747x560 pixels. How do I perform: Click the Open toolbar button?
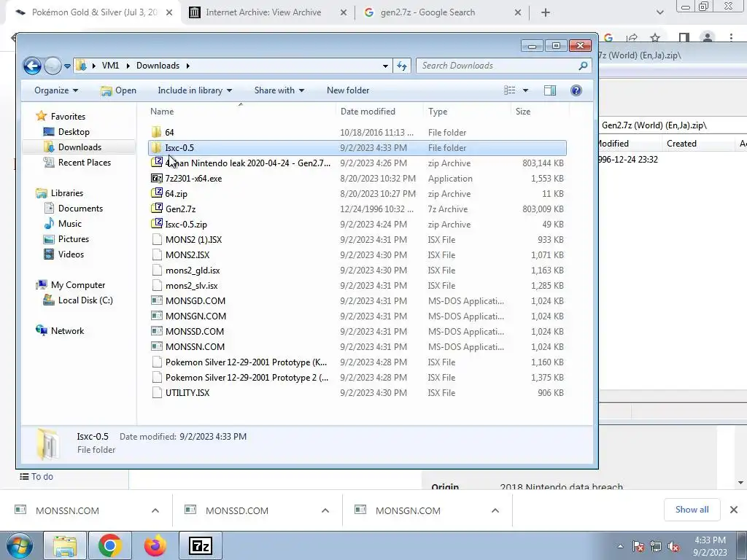(x=119, y=90)
